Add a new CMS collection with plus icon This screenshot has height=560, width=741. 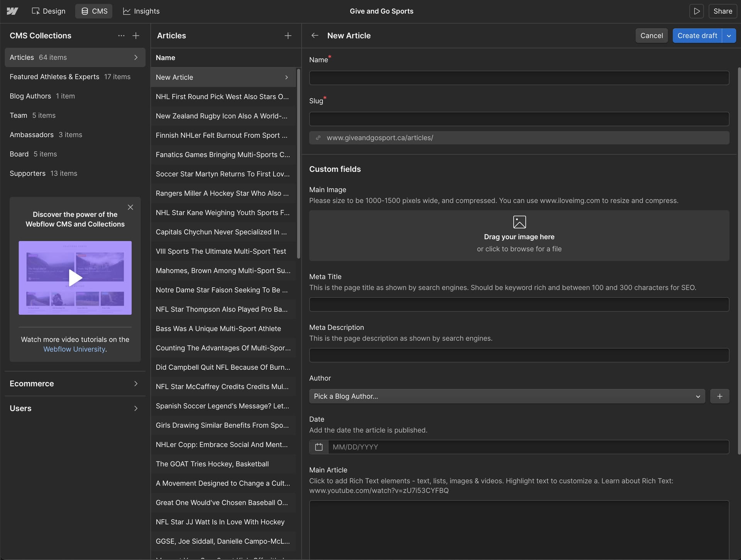click(x=136, y=36)
